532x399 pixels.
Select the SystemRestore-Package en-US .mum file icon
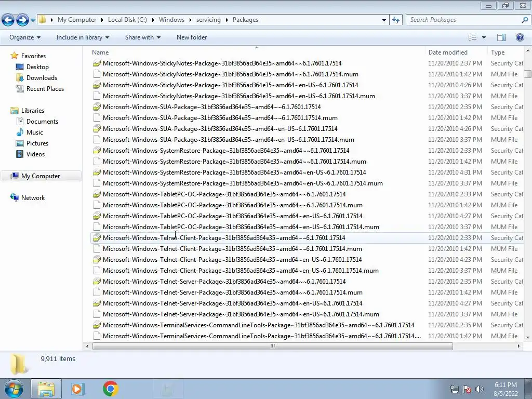click(x=97, y=183)
